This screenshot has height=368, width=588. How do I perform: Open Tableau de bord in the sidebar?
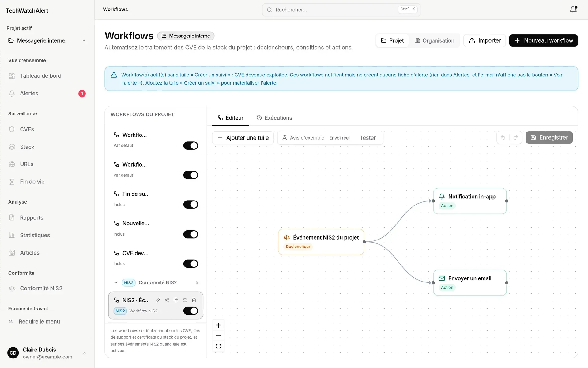tap(47, 76)
